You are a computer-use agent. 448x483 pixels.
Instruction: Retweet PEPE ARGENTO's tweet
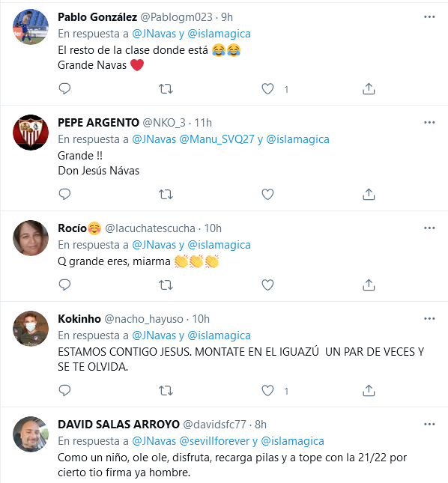pyautogui.click(x=166, y=195)
